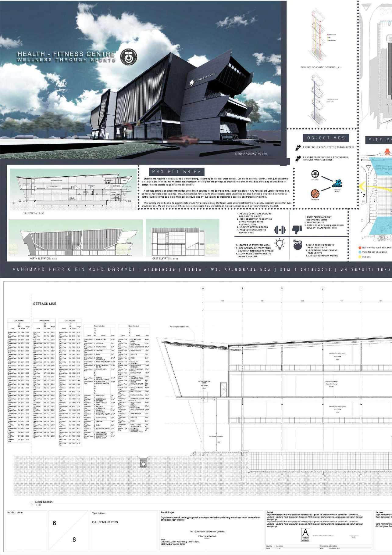Click the 'MOST PEOPLE ARE NOT BELONG RESIDENTS' point
392x555 pixels.
[x=318, y=218]
